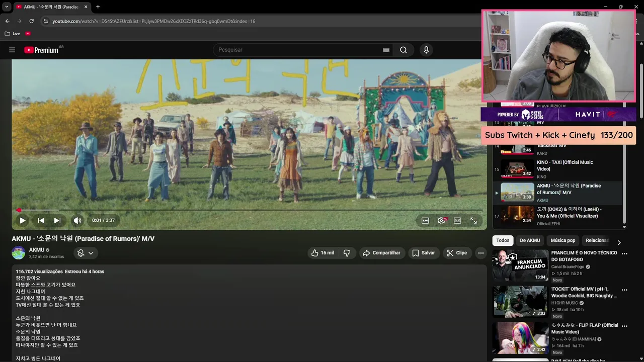Open player settings gear
The height and width of the screenshot is (362, 644).
441,220
